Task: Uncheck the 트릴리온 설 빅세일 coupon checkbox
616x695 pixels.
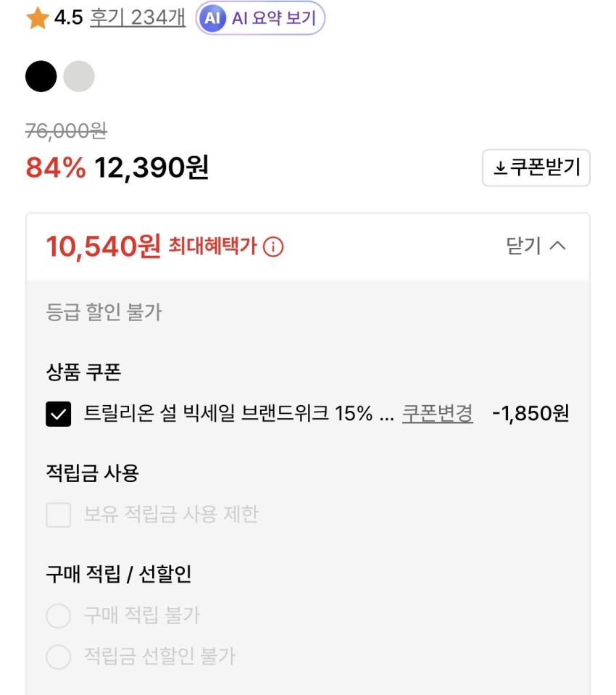Action: click(59, 415)
